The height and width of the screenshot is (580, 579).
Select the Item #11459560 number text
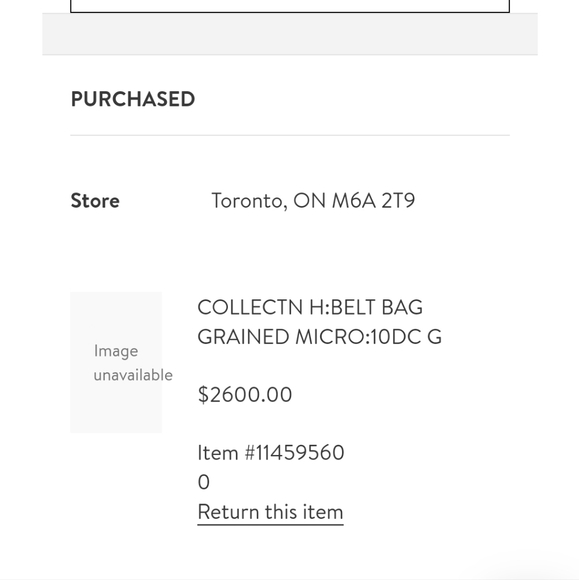click(271, 452)
